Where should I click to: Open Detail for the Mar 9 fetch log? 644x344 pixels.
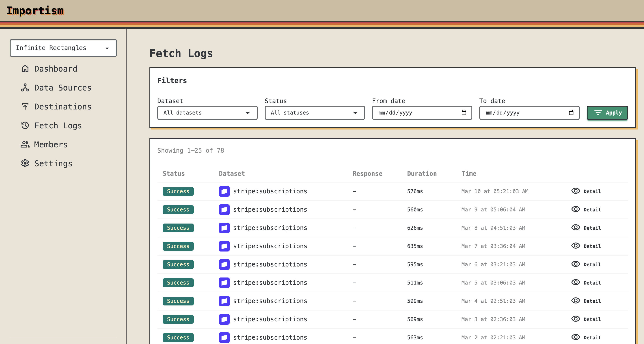[592, 210]
